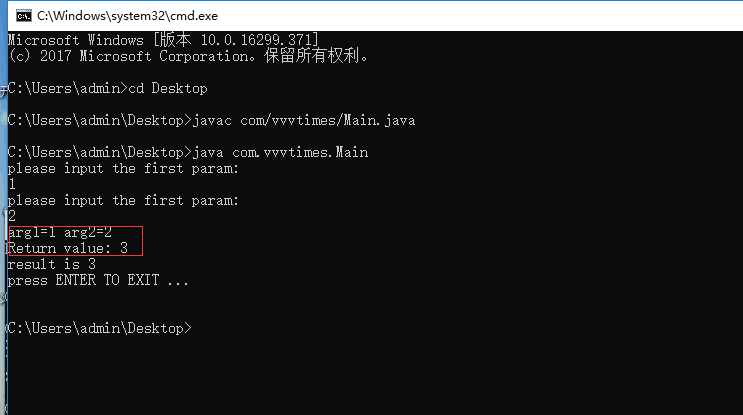Image resolution: width=743 pixels, height=415 pixels.
Task: Click the 'cd Desktop' command line
Action: pyautogui.click(x=108, y=89)
